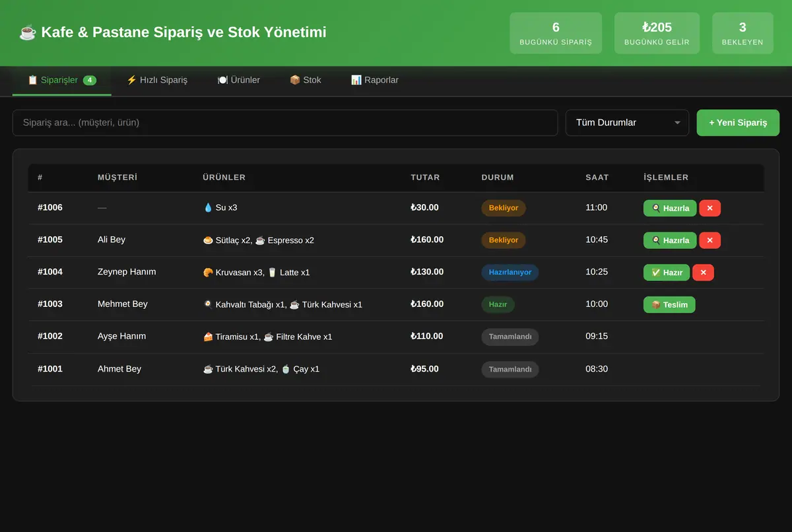Click the ₺95.00 total amount
The image size is (792, 532).
[x=424, y=369]
